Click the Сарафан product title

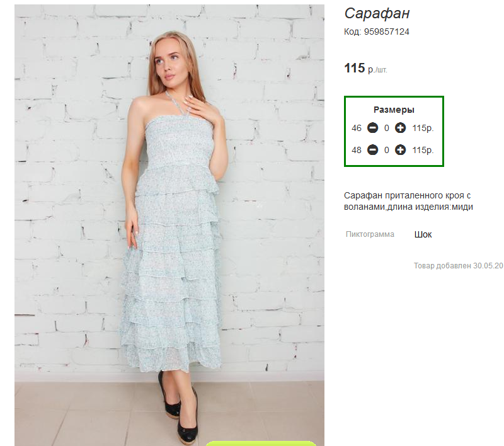(377, 13)
